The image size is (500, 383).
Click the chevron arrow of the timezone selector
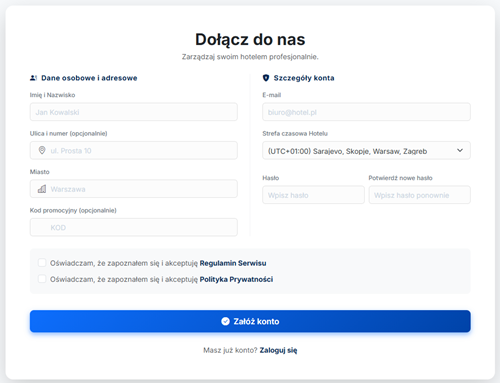pos(460,151)
